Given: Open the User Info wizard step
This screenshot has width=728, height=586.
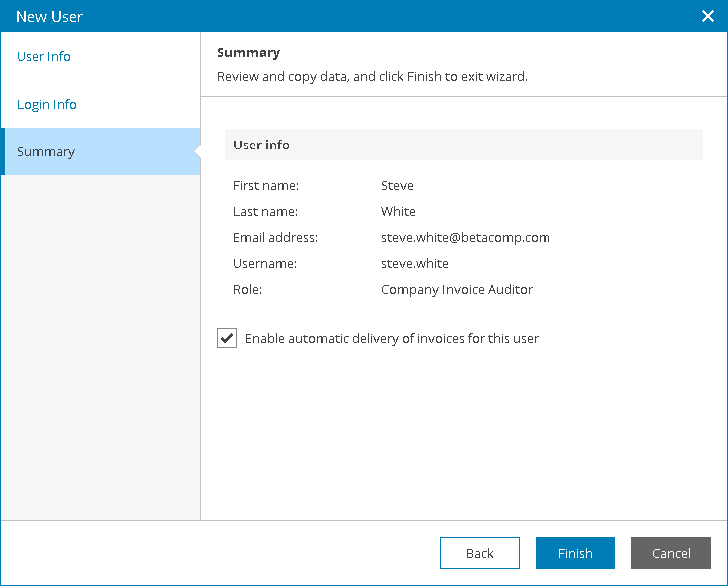Looking at the screenshot, I should click(44, 56).
